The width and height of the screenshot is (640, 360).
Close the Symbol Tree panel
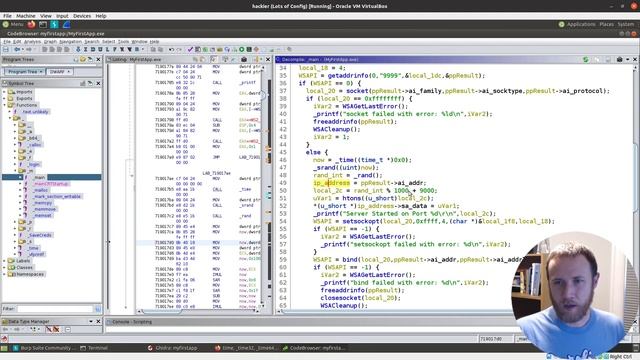point(98,83)
